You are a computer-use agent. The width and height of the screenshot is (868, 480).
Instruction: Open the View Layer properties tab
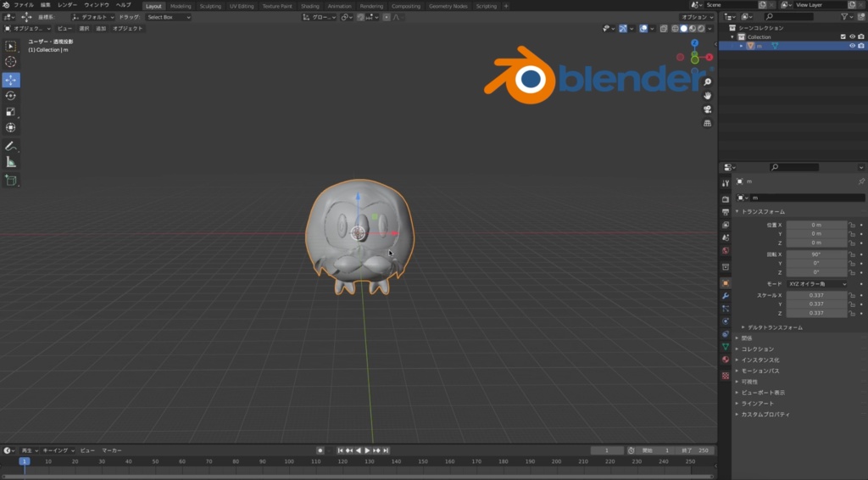coord(726,225)
